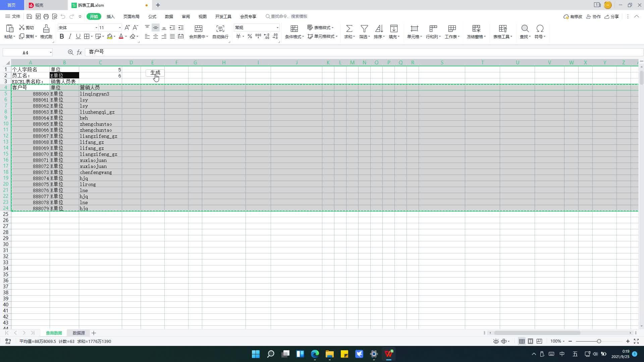Click the 协作 collaborate button
644x362 pixels.
pyautogui.click(x=593, y=16)
